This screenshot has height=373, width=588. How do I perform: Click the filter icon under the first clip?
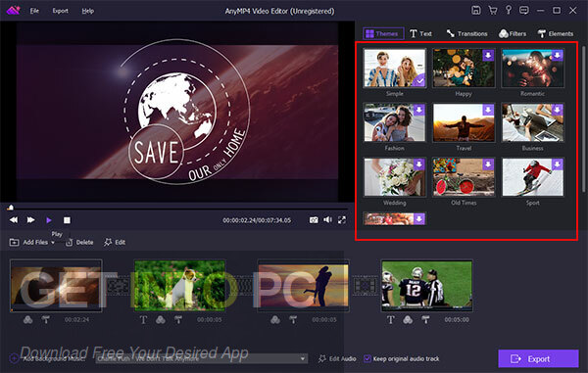[x=28, y=319]
